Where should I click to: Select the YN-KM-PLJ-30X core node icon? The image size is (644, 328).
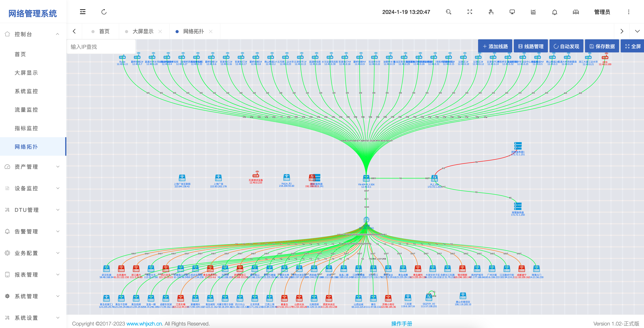click(x=366, y=178)
